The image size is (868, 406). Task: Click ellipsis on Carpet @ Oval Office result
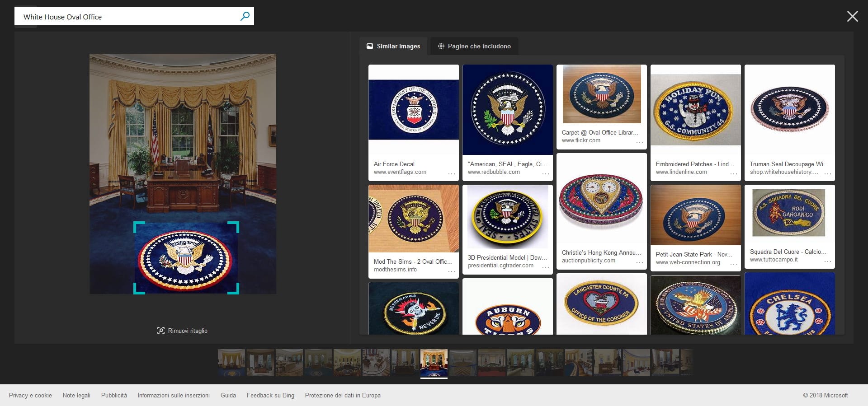click(639, 142)
